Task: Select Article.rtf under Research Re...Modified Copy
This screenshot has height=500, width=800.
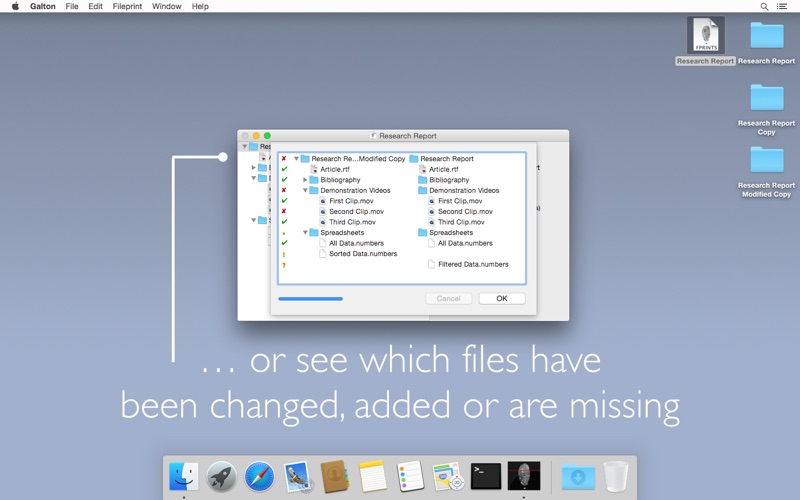Action: click(330, 169)
